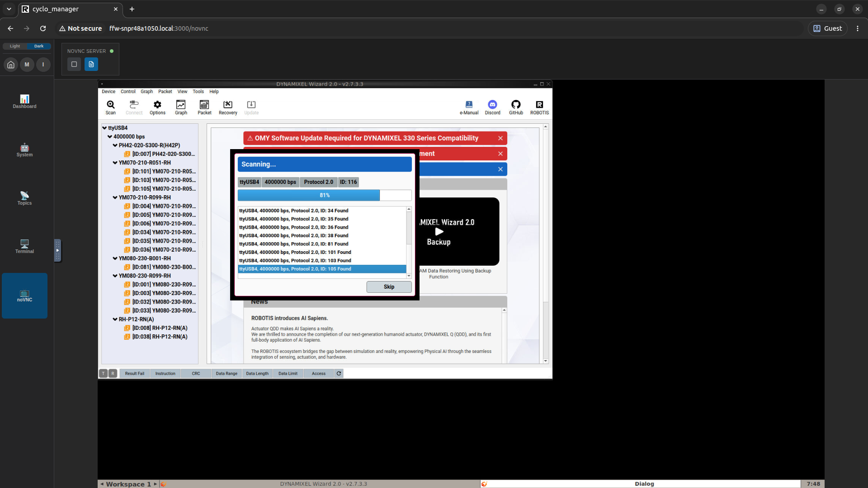Collapse the YM070-210-R051-RH group
The height and width of the screenshot is (488, 868).
click(x=115, y=163)
